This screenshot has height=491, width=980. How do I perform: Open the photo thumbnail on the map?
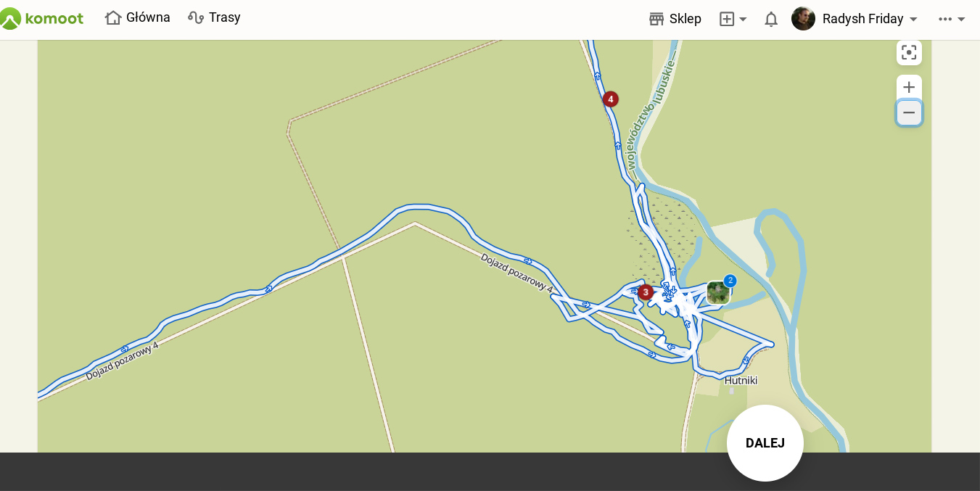pos(717,292)
